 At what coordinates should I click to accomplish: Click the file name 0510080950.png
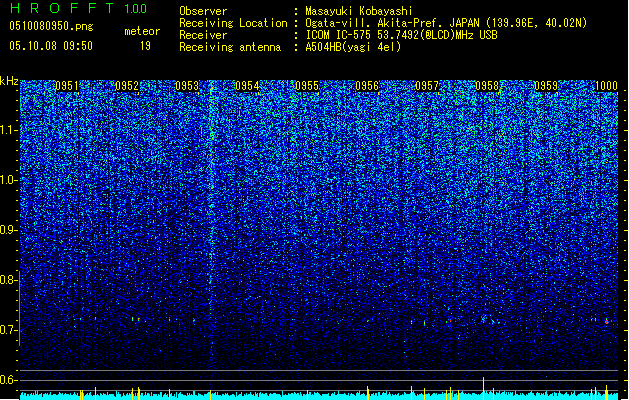coord(51,26)
